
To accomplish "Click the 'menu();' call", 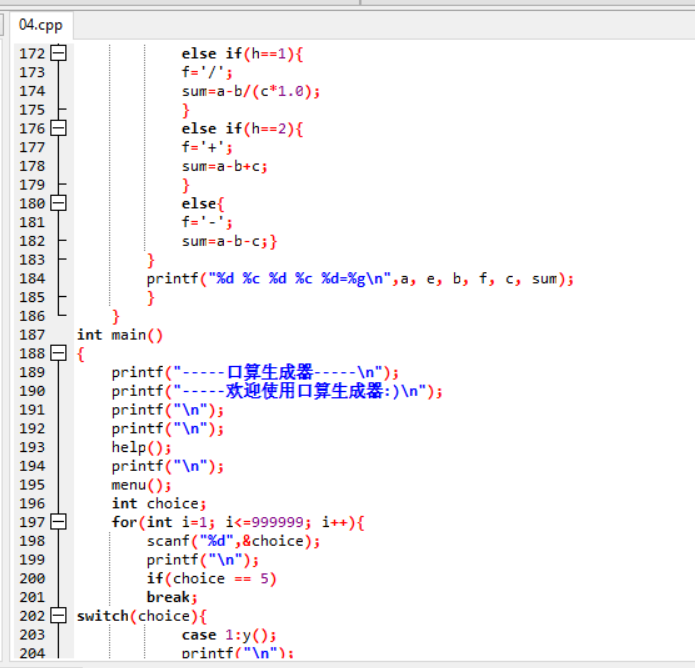I will (141, 485).
